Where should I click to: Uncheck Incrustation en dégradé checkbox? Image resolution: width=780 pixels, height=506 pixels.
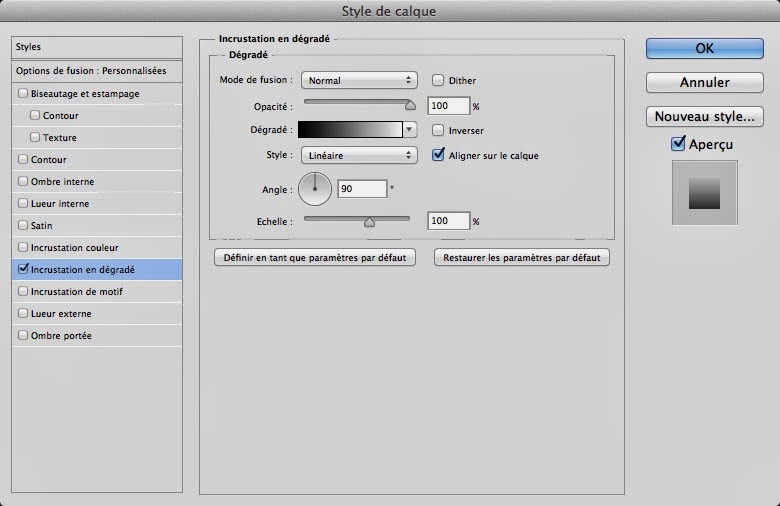(x=23, y=269)
